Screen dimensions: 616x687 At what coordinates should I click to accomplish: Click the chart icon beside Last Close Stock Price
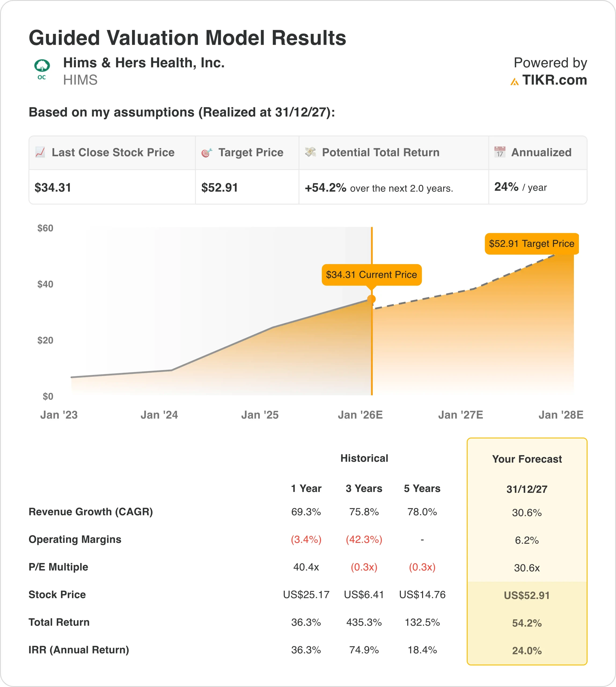pos(40,152)
